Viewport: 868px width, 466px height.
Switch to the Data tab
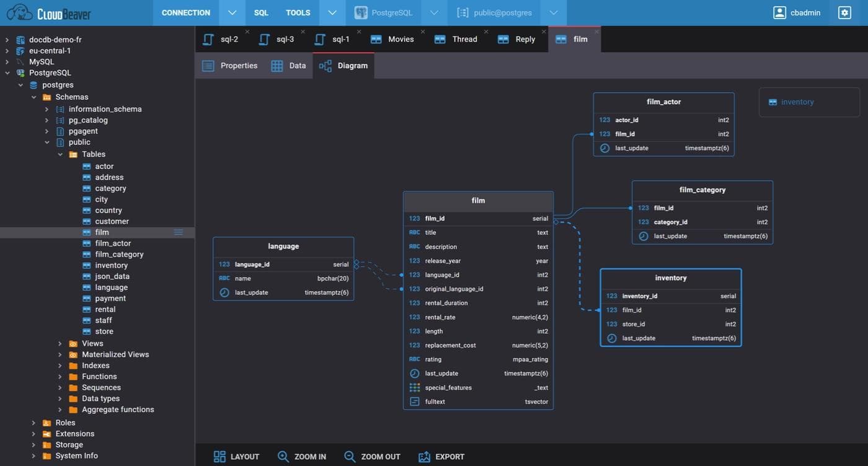pyautogui.click(x=288, y=65)
